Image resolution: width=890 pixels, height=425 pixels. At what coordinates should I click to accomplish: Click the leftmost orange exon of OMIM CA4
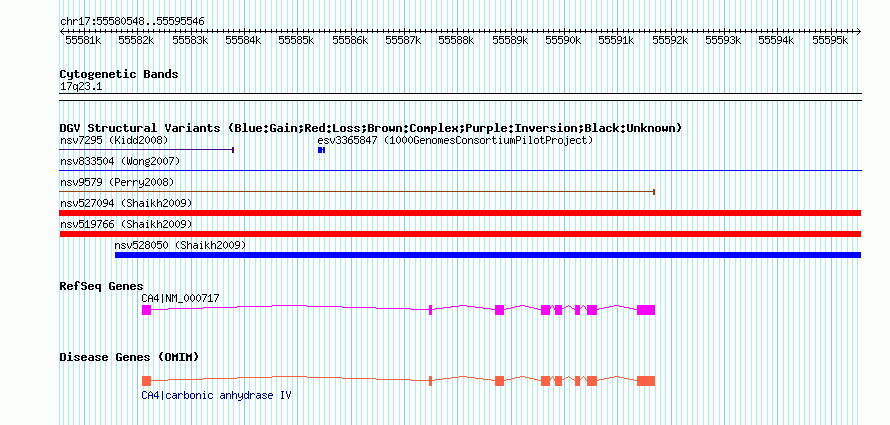click(146, 381)
